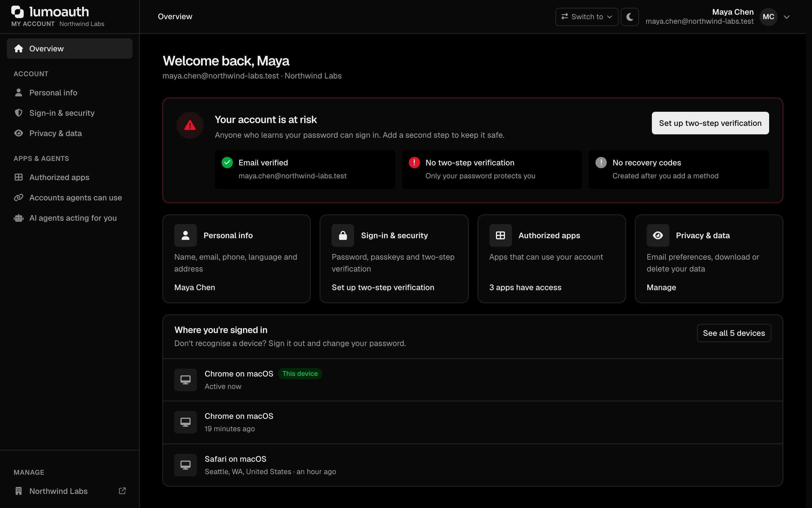The image size is (812, 508).
Task: Click monitor icon of Safari on macOS
Action: coord(186,465)
